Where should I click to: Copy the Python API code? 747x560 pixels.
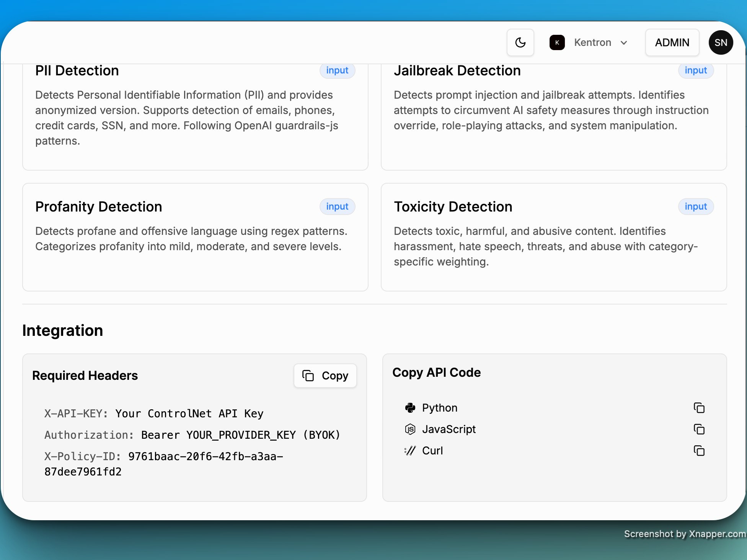coord(699,408)
